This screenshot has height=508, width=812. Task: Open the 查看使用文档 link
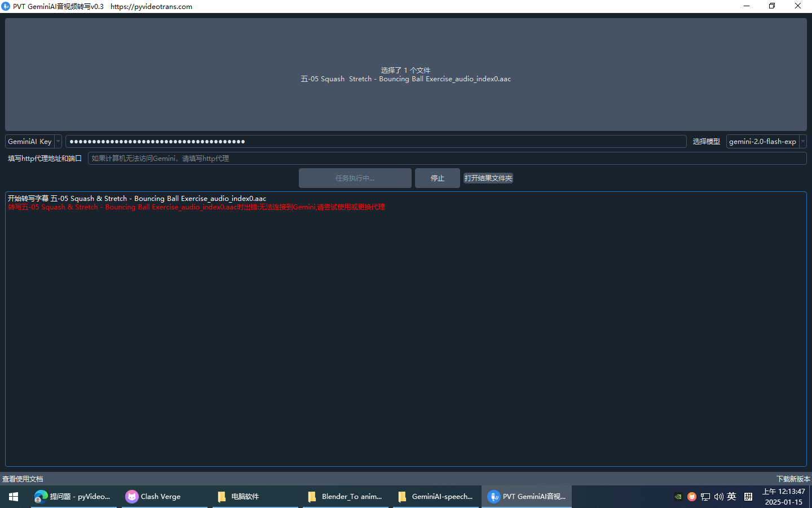click(x=23, y=479)
